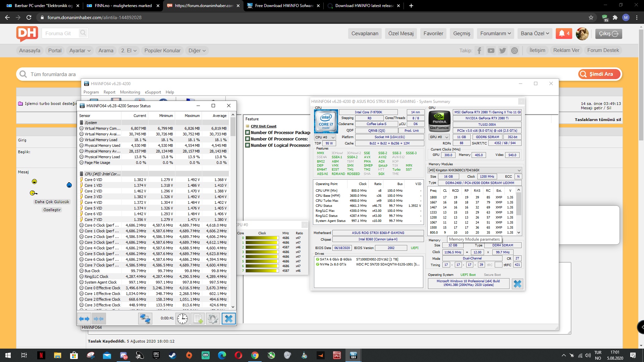This screenshot has width=644, height=362.
Task: Click the blue X in System Summary
Action: coord(518,284)
